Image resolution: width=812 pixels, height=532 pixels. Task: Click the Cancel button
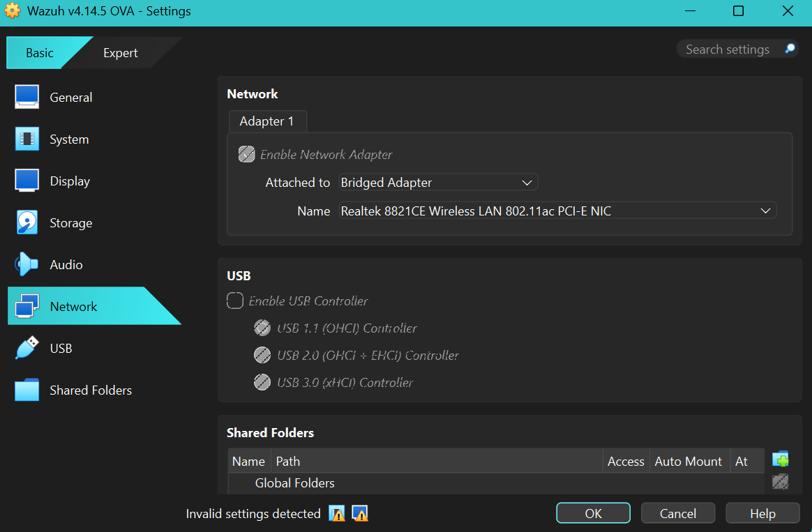point(678,513)
